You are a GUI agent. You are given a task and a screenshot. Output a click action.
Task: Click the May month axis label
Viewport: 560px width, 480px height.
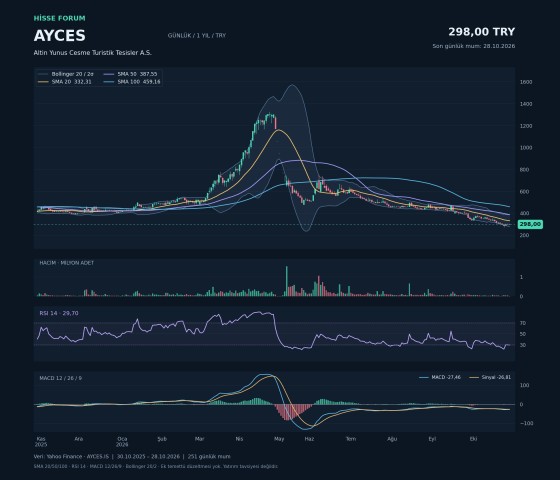coord(279,439)
